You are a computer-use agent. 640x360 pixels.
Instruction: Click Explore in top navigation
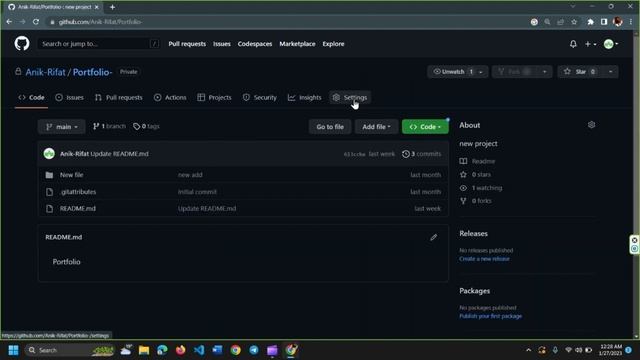click(333, 44)
